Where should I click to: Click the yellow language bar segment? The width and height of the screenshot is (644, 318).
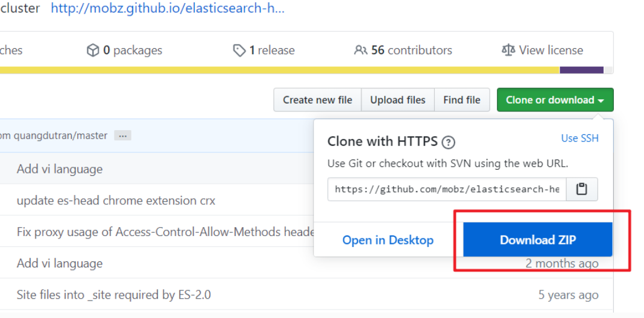coord(280,70)
